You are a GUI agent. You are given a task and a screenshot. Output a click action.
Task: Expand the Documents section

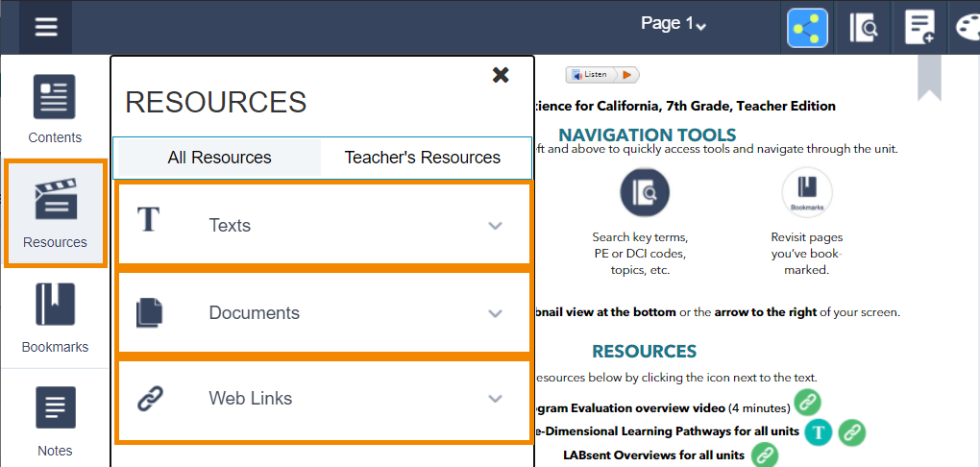tap(324, 312)
